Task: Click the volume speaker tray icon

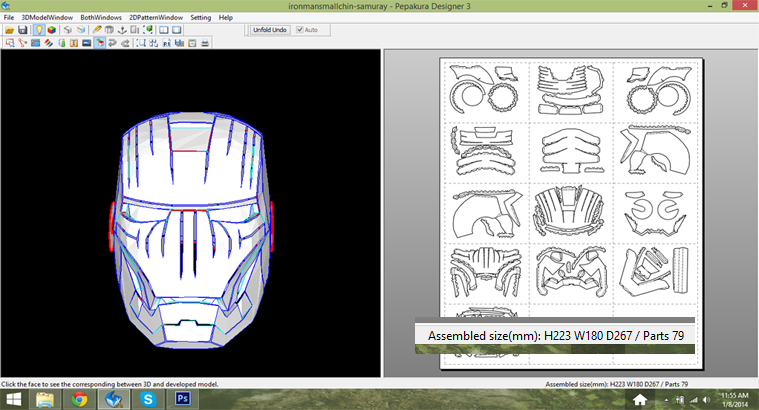Action: coord(706,400)
